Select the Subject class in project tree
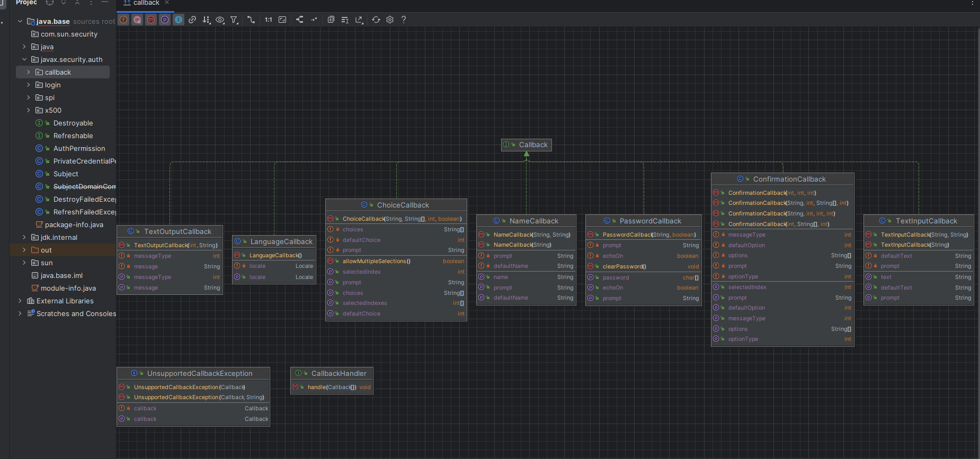The height and width of the screenshot is (459, 980). tap(66, 174)
